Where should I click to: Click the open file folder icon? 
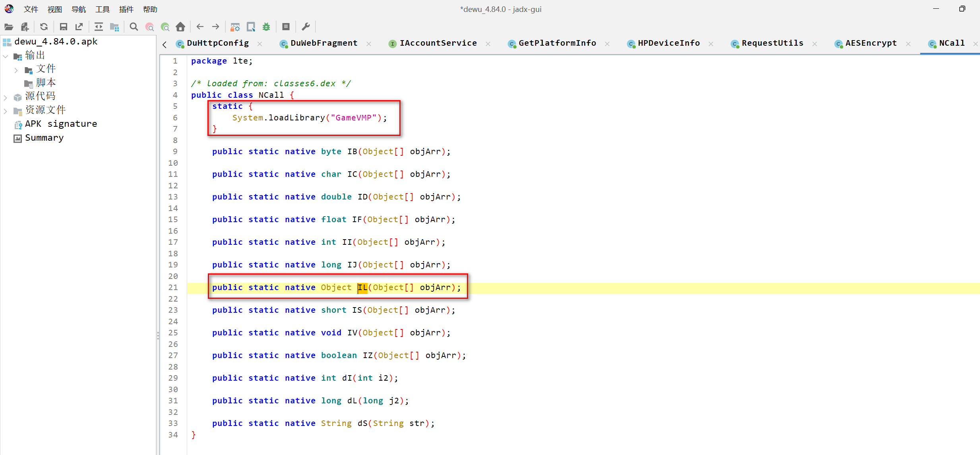[9, 27]
